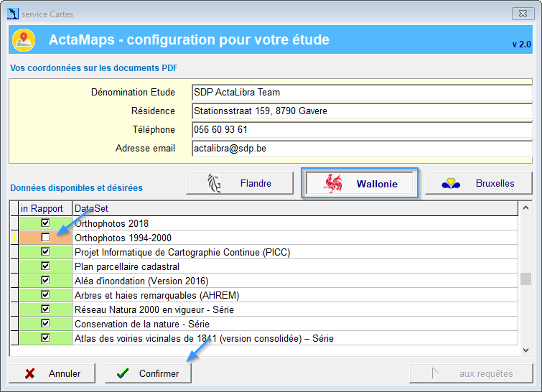Toggle Atlas des voiries vicinales checkbox
This screenshot has height=392, width=542.
pos(45,337)
